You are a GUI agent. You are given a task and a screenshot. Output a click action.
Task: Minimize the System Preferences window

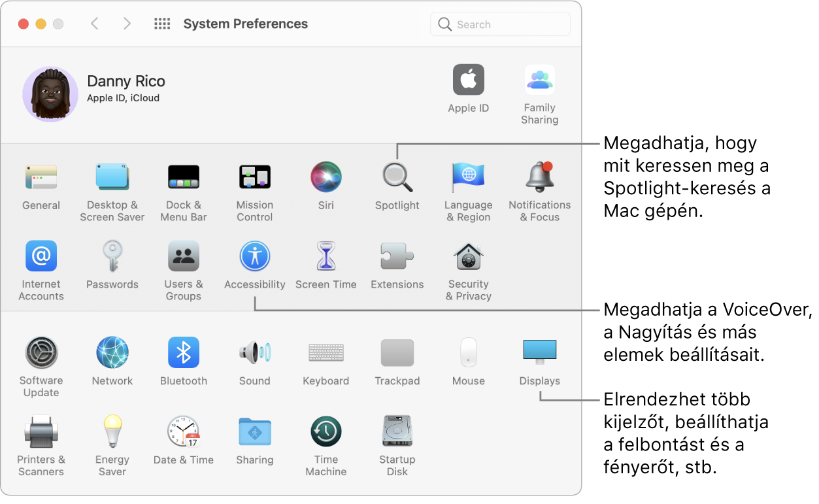click(41, 24)
